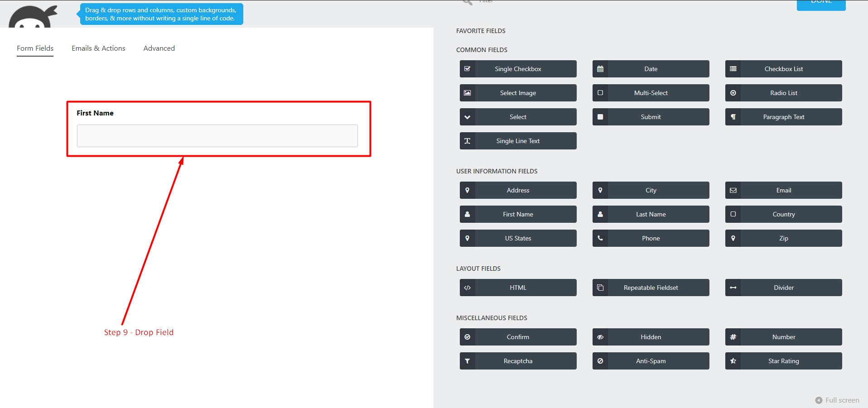Click the chevron icon on Select field
The image size is (868, 408).
click(467, 117)
